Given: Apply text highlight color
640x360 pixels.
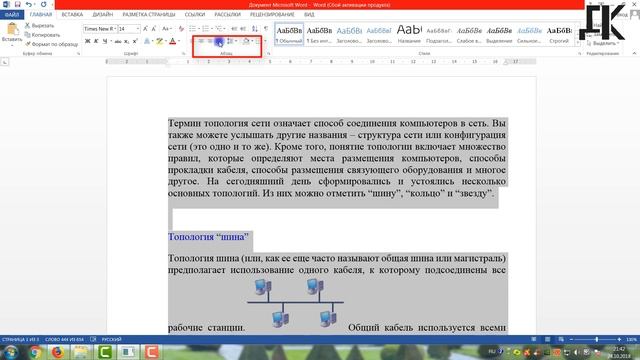Looking at the screenshot, I should tap(159, 41).
